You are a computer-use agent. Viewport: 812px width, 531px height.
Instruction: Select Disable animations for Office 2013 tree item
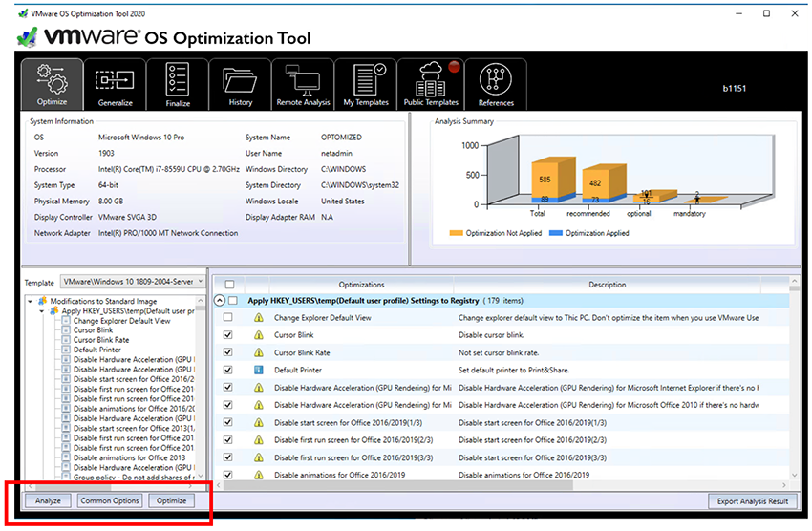pyautogui.click(x=129, y=457)
